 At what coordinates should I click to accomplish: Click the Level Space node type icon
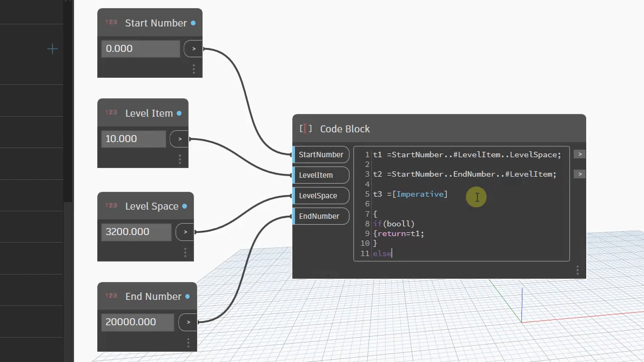point(111,205)
